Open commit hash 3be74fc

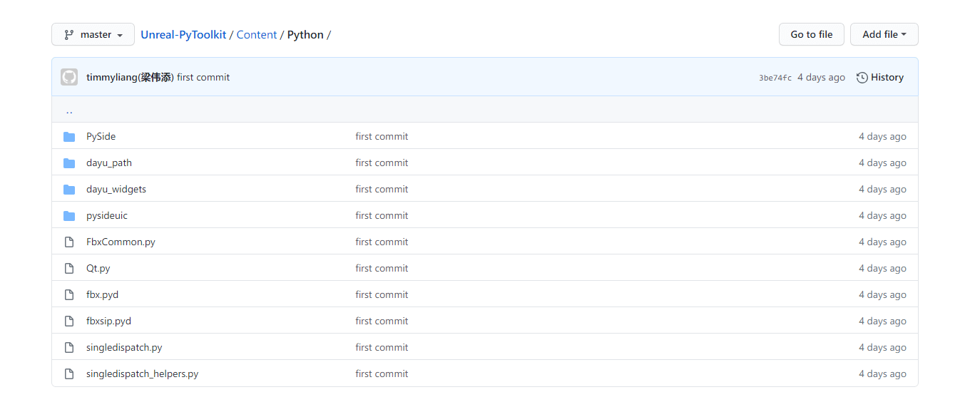pyautogui.click(x=775, y=78)
